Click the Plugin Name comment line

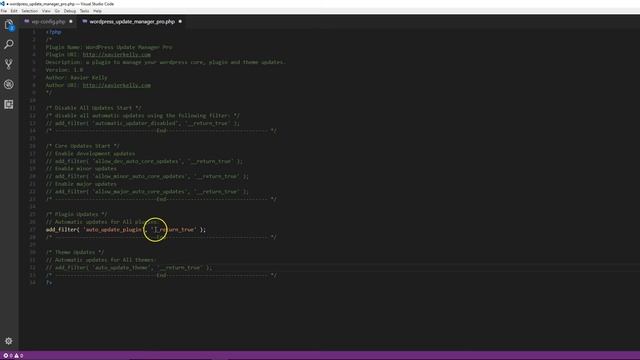coord(109,47)
